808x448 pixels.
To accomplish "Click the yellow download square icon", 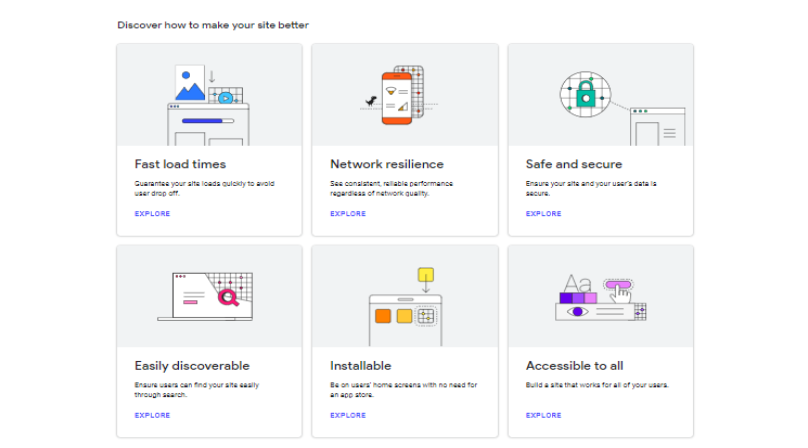I will pos(426,275).
